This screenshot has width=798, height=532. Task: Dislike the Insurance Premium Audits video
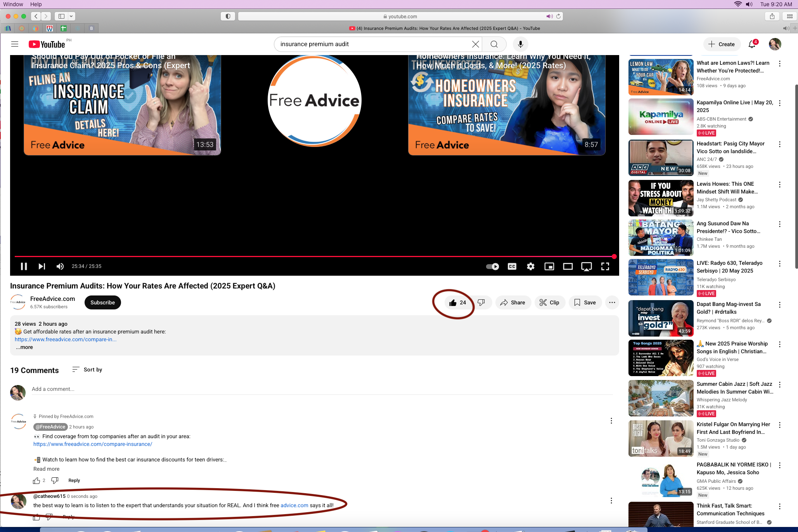[x=481, y=302]
